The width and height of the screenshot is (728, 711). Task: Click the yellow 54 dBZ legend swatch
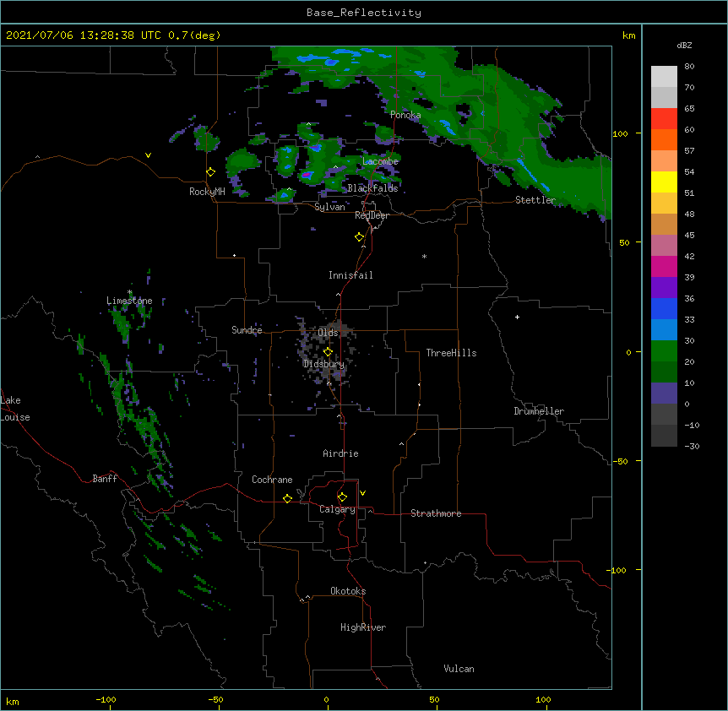click(x=664, y=182)
